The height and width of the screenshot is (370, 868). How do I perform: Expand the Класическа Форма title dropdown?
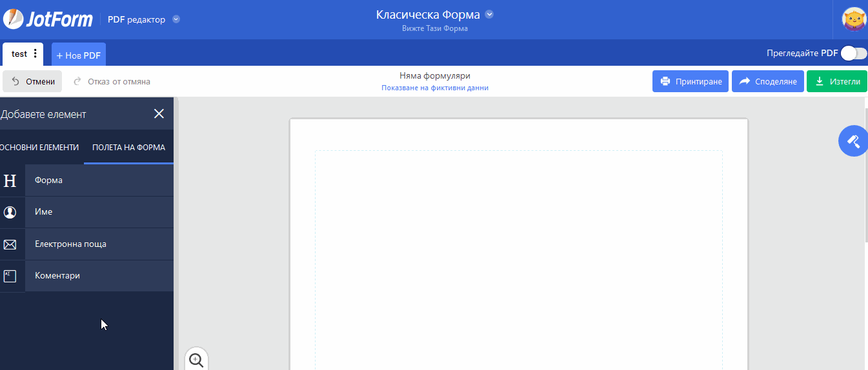click(489, 14)
